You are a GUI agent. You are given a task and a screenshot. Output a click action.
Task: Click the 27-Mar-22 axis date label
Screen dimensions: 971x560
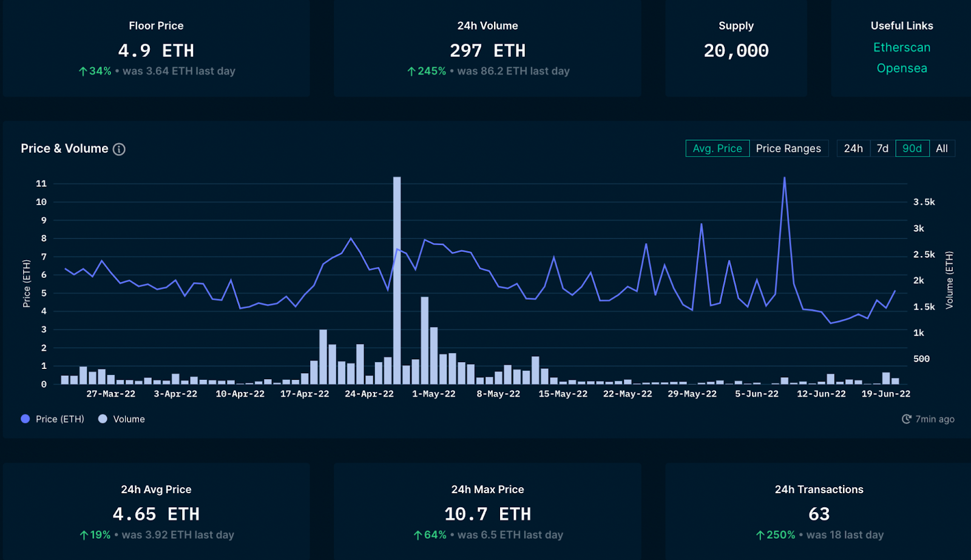coord(110,394)
